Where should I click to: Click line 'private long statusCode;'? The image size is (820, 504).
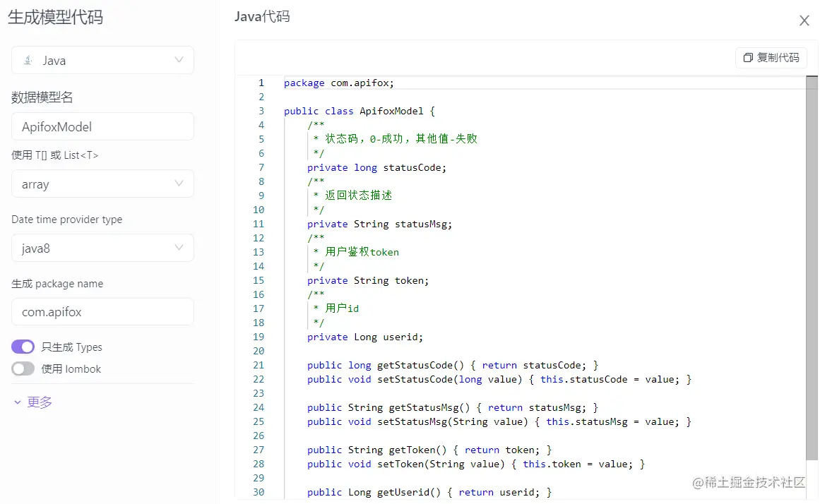pyautogui.click(x=376, y=167)
